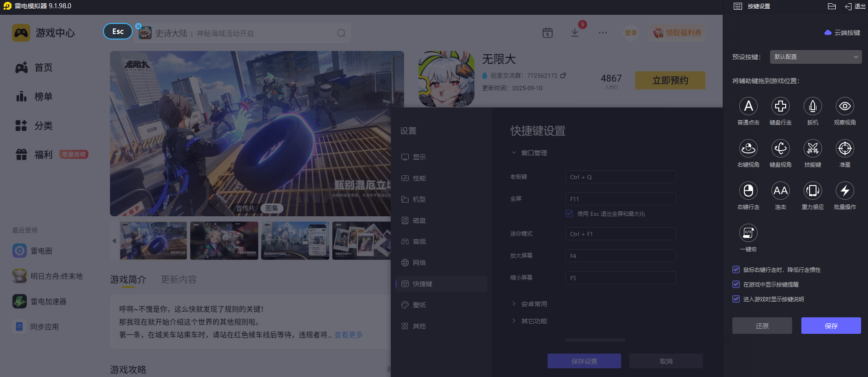Click 保存设置 button in settings dialog
The image size is (868, 377).
pos(584,361)
